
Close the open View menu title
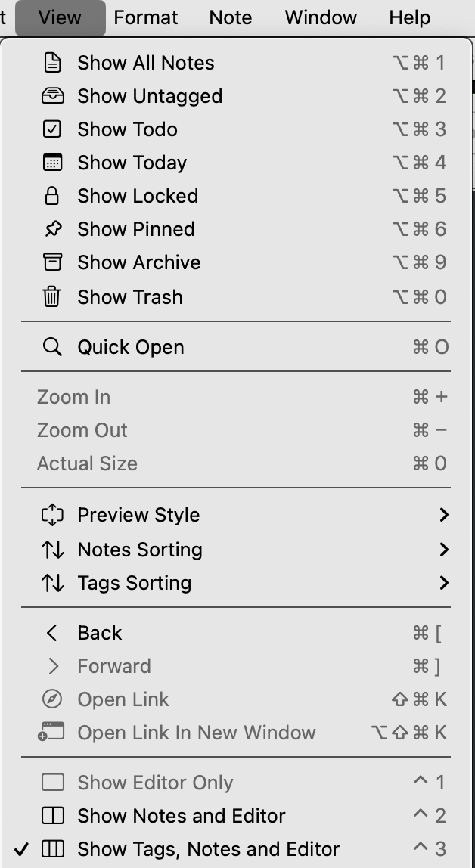[60, 17]
